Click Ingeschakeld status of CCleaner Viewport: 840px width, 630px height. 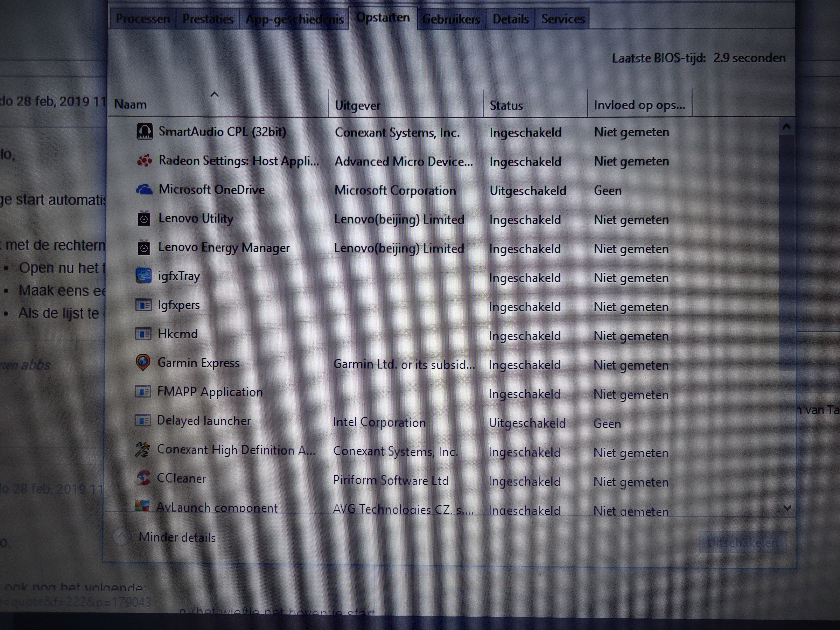[x=524, y=481]
